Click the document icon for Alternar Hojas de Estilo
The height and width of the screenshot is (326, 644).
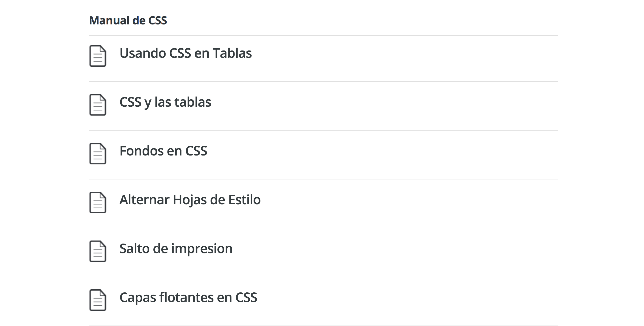pos(98,202)
